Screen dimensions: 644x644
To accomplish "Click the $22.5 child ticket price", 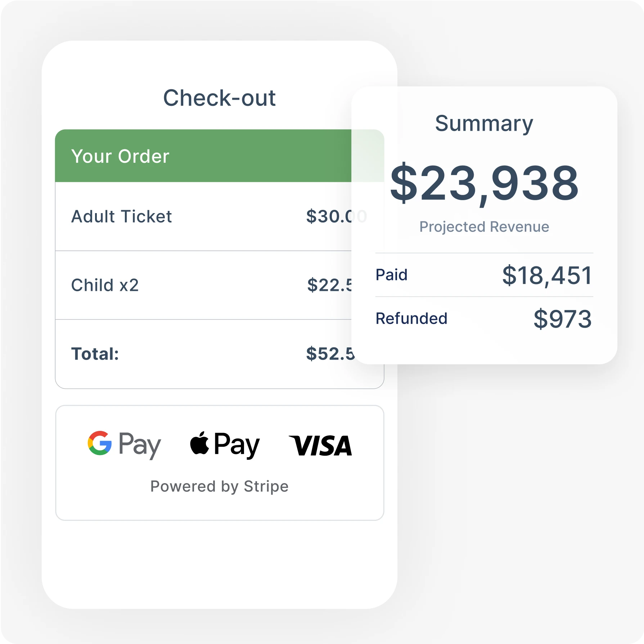I will point(329,285).
